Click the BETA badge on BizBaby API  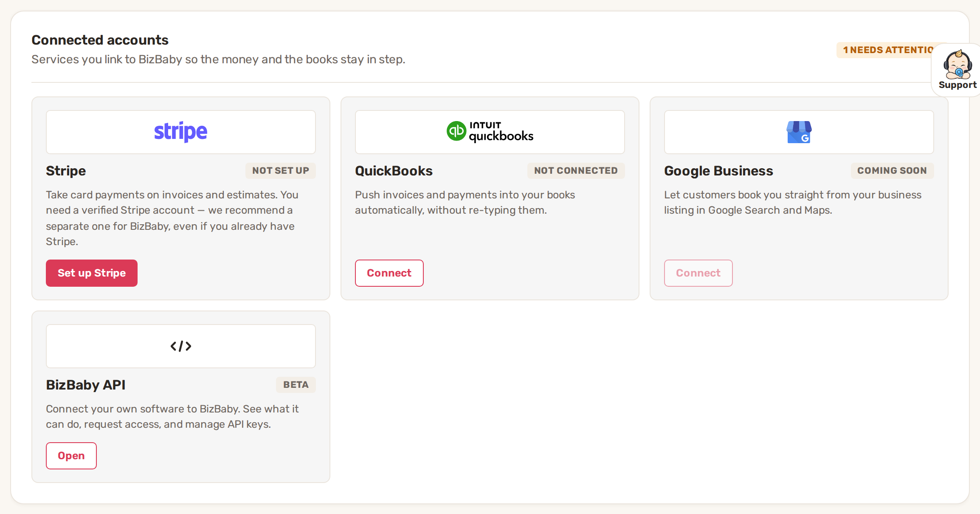(296, 385)
